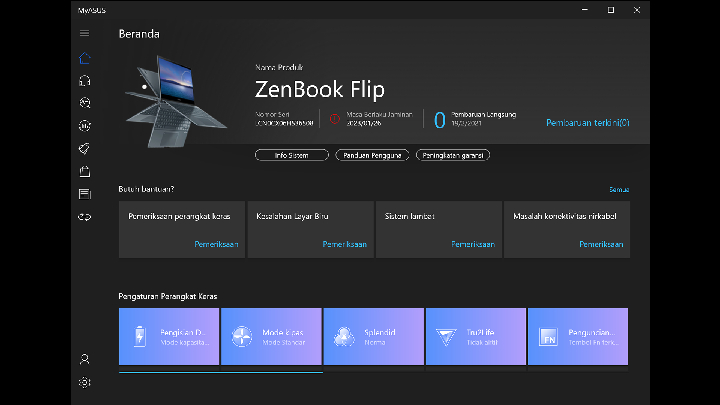
Task: Open the hamburger navigation menu
Action: click(85, 34)
